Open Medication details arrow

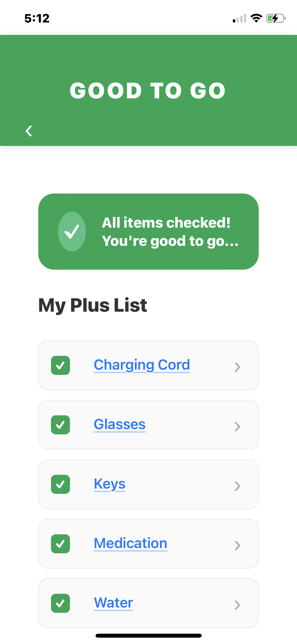[x=237, y=545]
